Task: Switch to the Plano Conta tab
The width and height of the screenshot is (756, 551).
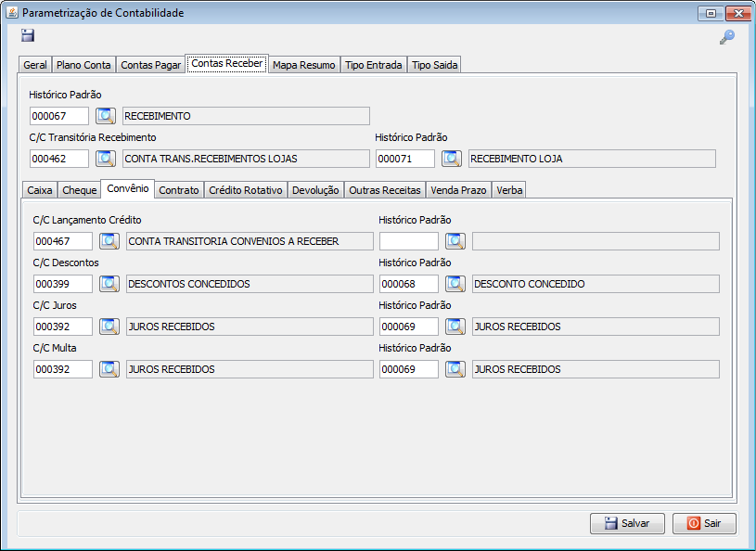Action: [83, 65]
